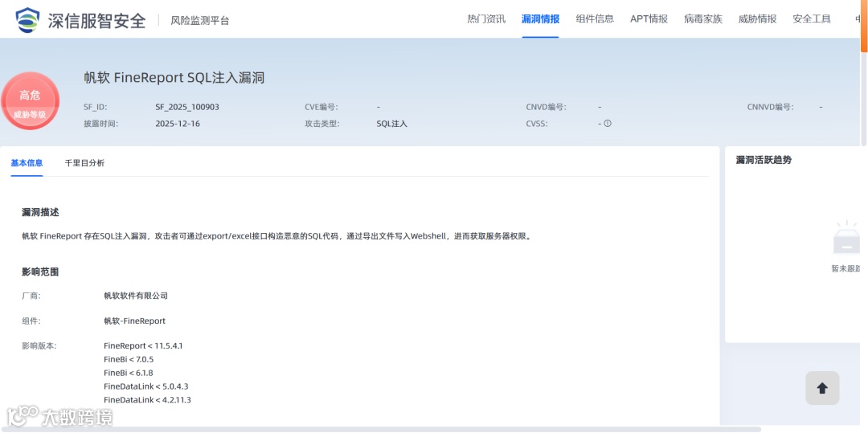Click the 漏洞描述 heading
Image resolution: width=868 pixels, height=433 pixels.
[40, 212]
